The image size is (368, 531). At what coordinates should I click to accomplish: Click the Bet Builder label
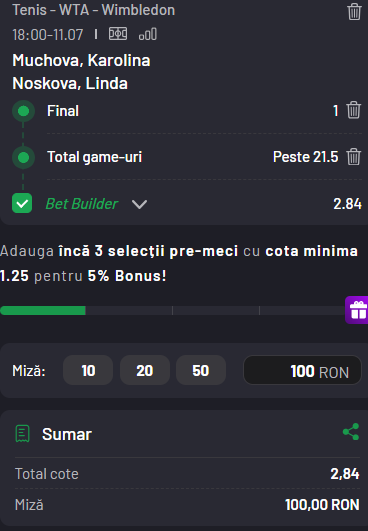pos(82,204)
